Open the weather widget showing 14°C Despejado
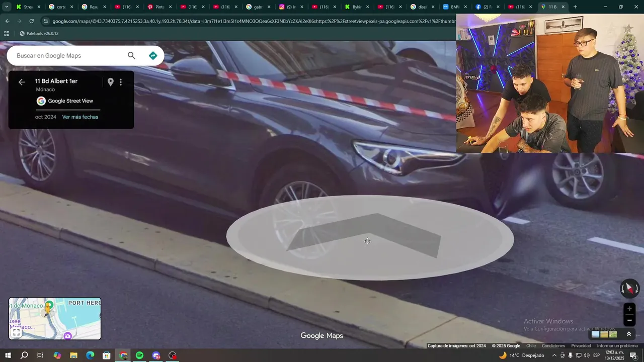The height and width of the screenshot is (362, 644). pyautogui.click(x=521, y=355)
